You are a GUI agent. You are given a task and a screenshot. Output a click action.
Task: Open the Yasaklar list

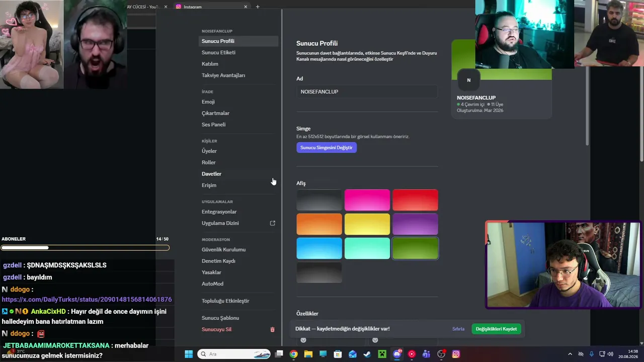238,273
